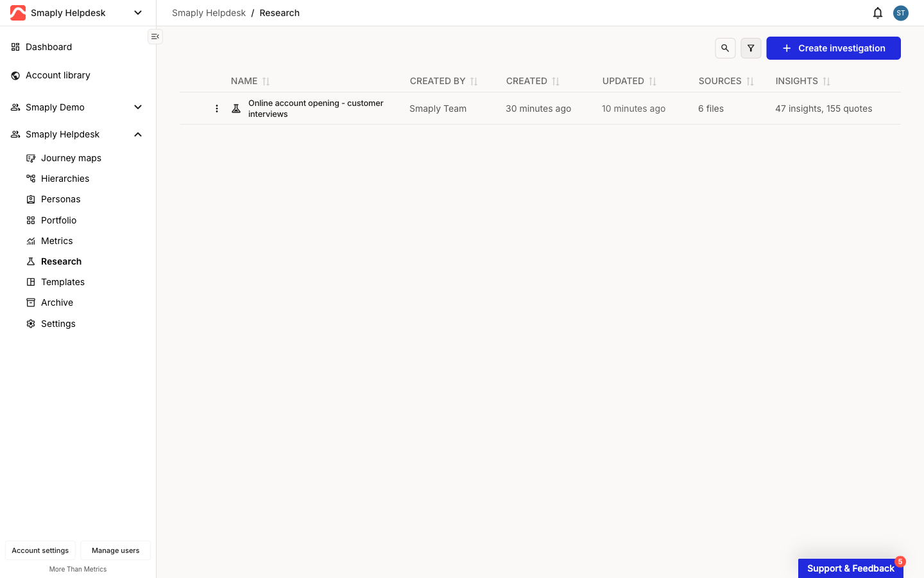Click the 'Smaply Team' creator cell

coord(438,109)
